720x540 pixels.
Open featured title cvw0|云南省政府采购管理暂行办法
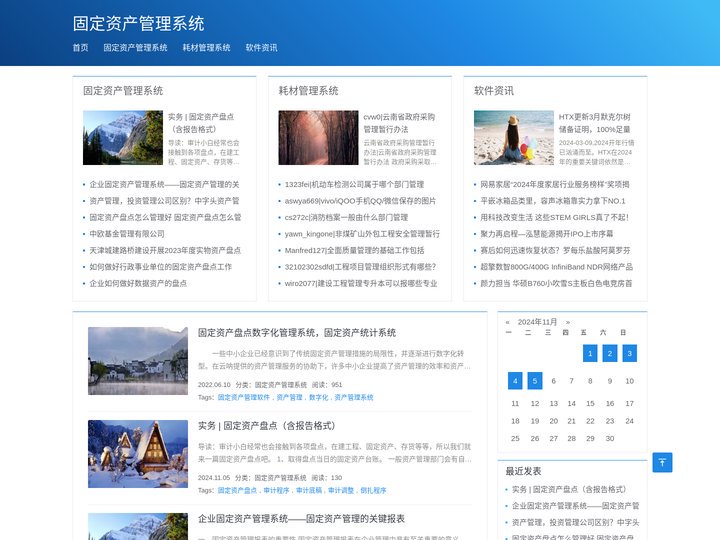point(399,123)
